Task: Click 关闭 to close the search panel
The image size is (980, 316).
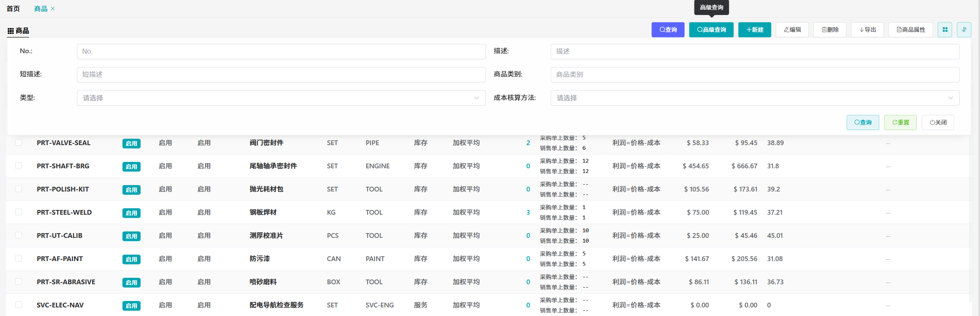Action: pyautogui.click(x=937, y=122)
